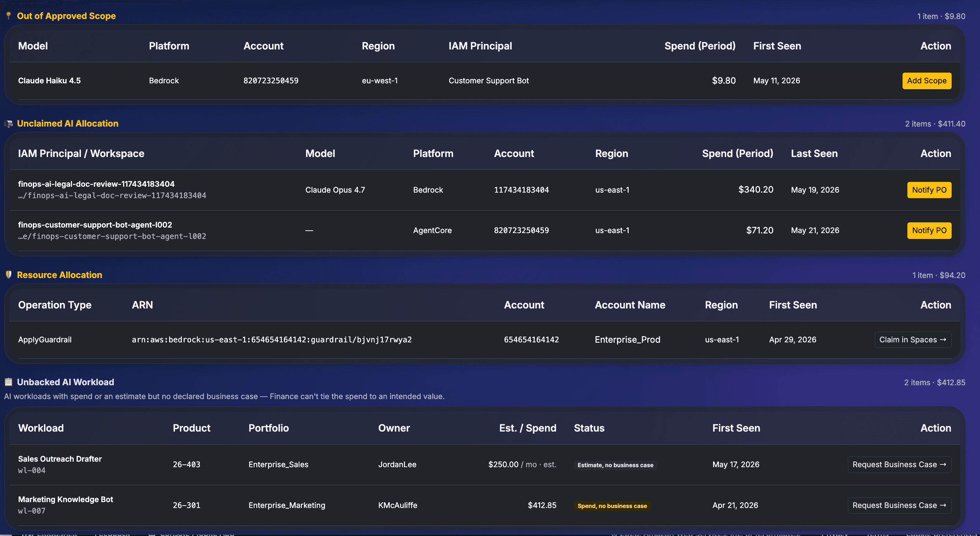The width and height of the screenshot is (980, 536).
Task: Click the Claude Opus 4.7 model cell
Action: tap(335, 190)
